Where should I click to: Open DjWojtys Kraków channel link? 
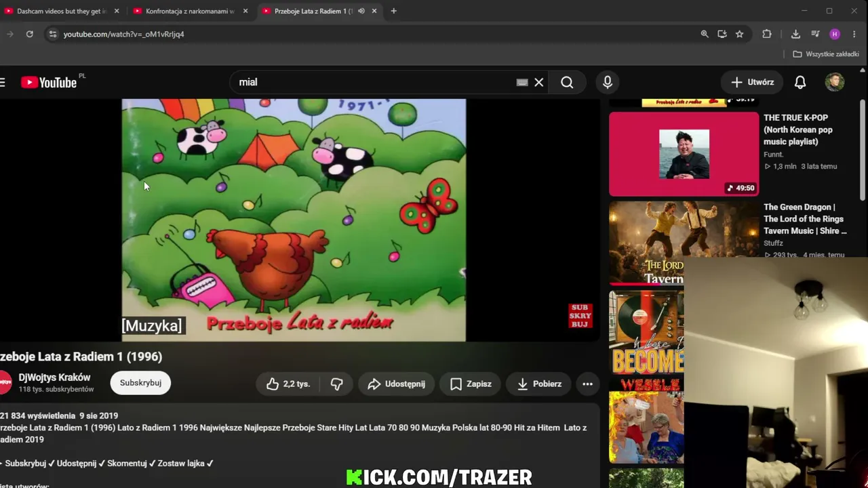tap(54, 378)
